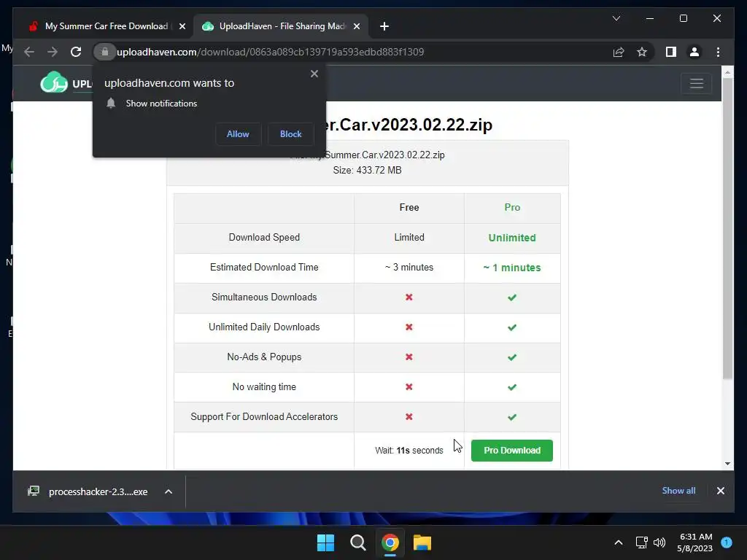
Task: Expand processhacker download options chevron
Action: pos(169,491)
